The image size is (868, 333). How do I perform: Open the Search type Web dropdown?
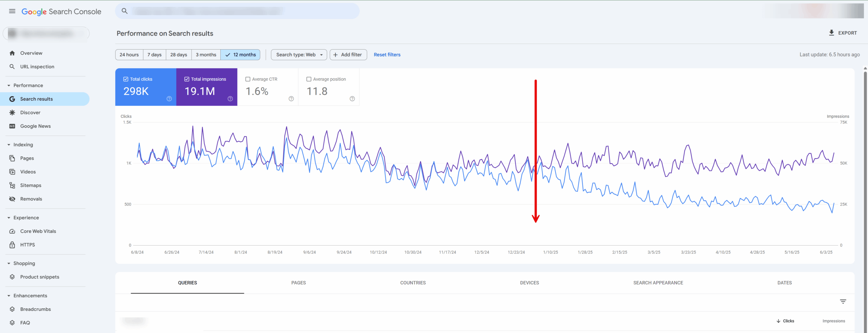tap(298, 55)
